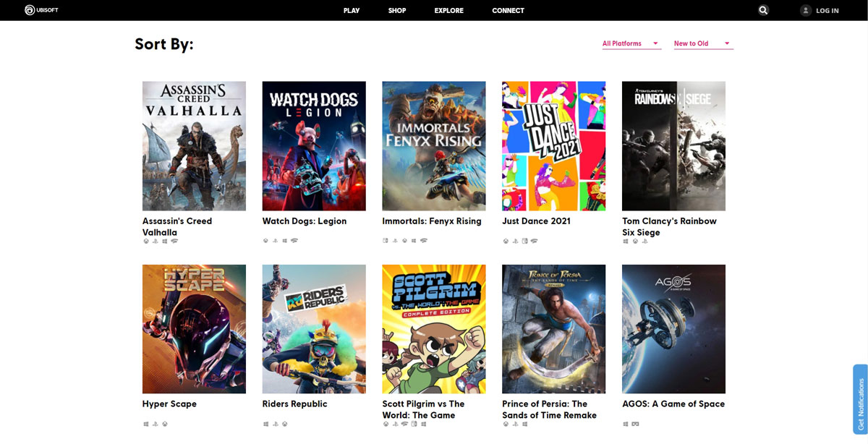Click the VR headset icon under AGOS

(636, 424)
